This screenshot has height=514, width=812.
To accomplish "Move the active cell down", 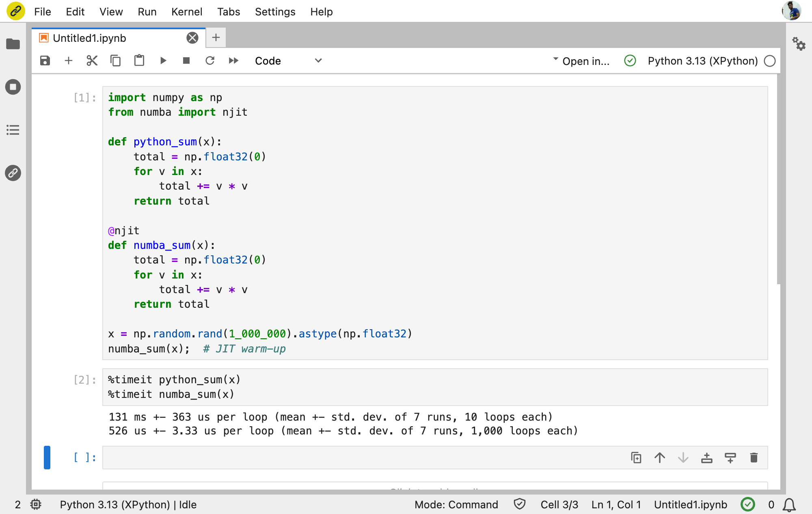I will 683,458.
